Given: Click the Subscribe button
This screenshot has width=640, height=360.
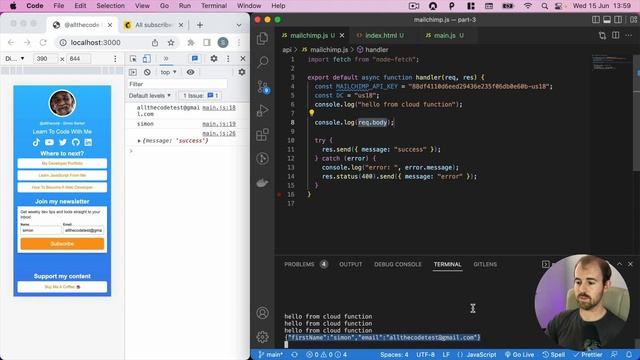Looking at the screenshot, I should [62, 244].
